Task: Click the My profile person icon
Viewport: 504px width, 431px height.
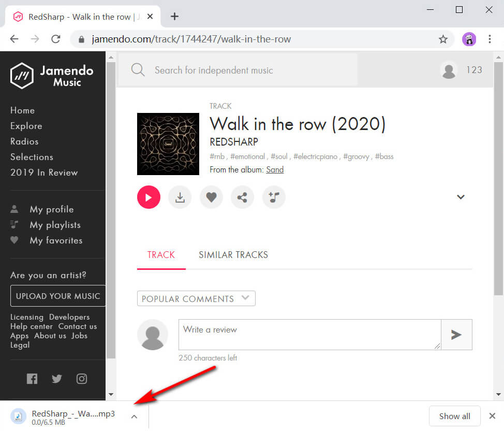Action: click(14, 209)
